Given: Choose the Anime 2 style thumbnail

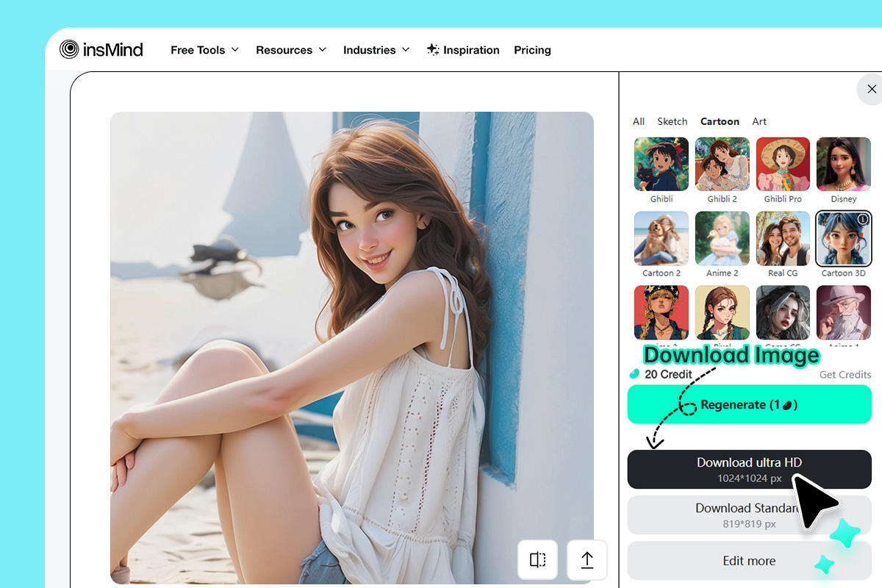Looking at the screenshot, I should (723, 238).
